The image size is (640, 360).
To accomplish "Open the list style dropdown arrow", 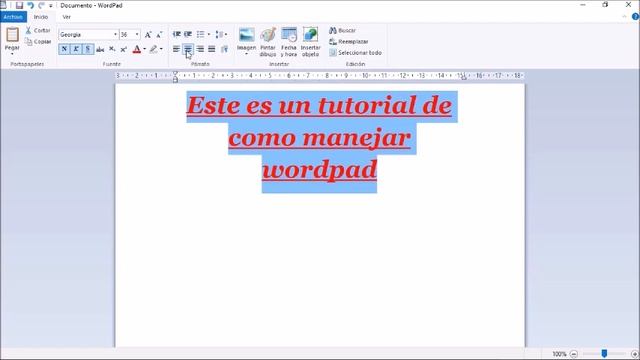I will [209, 34].
